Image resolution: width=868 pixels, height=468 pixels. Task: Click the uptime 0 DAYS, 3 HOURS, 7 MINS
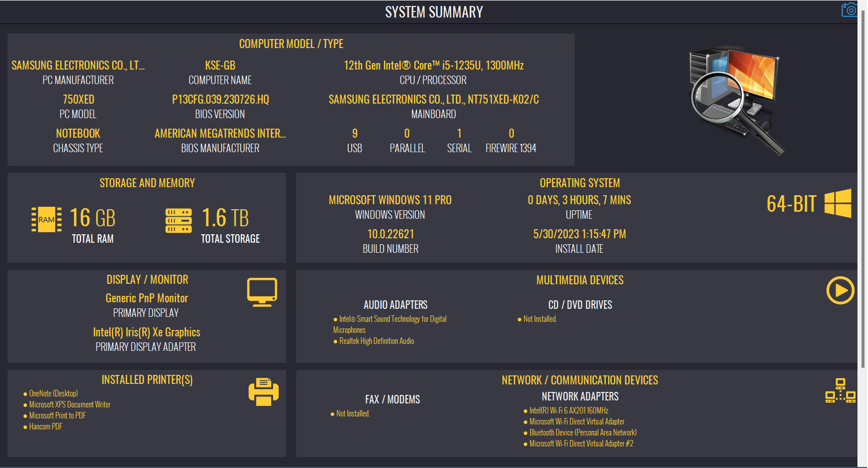pos(579,200)
